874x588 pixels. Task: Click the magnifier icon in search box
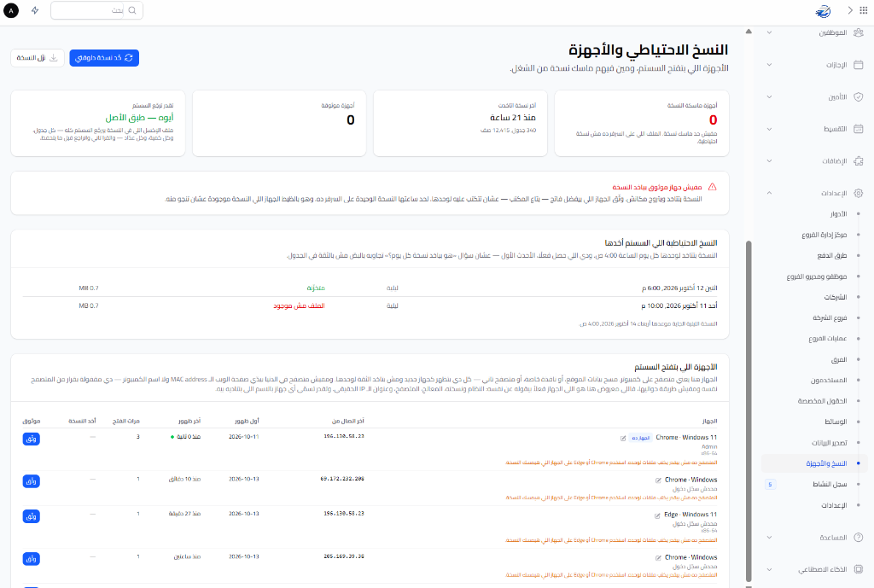pyautogui.click(x=132, y=10)
